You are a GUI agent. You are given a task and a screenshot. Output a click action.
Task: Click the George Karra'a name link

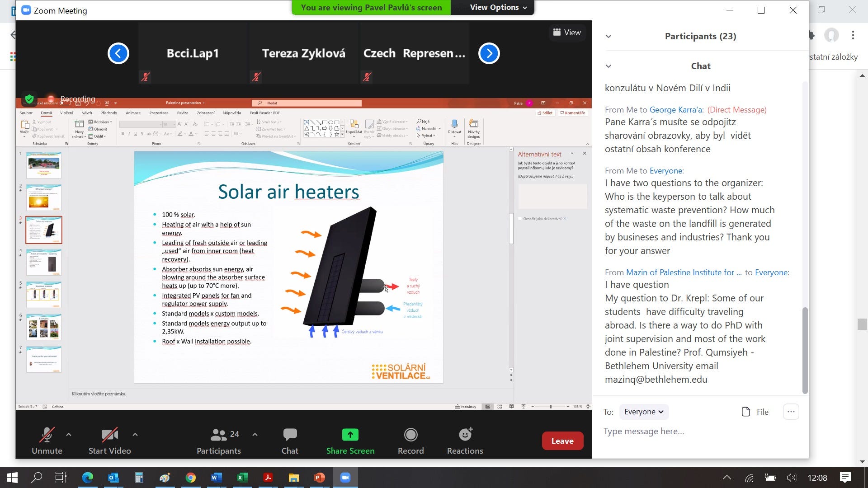[x=676, y=110]
